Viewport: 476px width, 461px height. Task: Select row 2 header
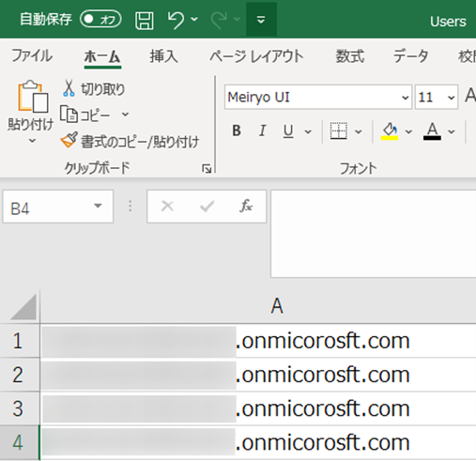pos(20,375)
